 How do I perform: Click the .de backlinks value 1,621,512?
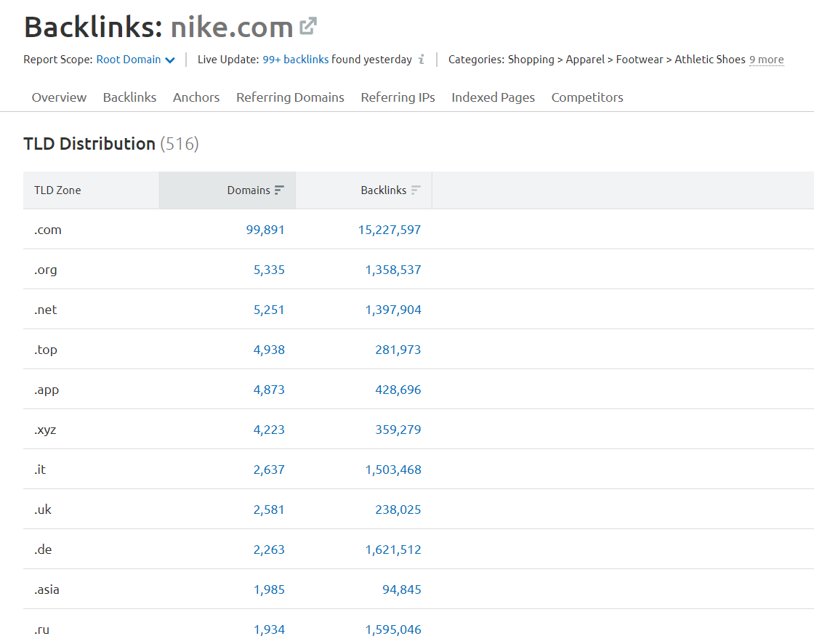point(393,550)
